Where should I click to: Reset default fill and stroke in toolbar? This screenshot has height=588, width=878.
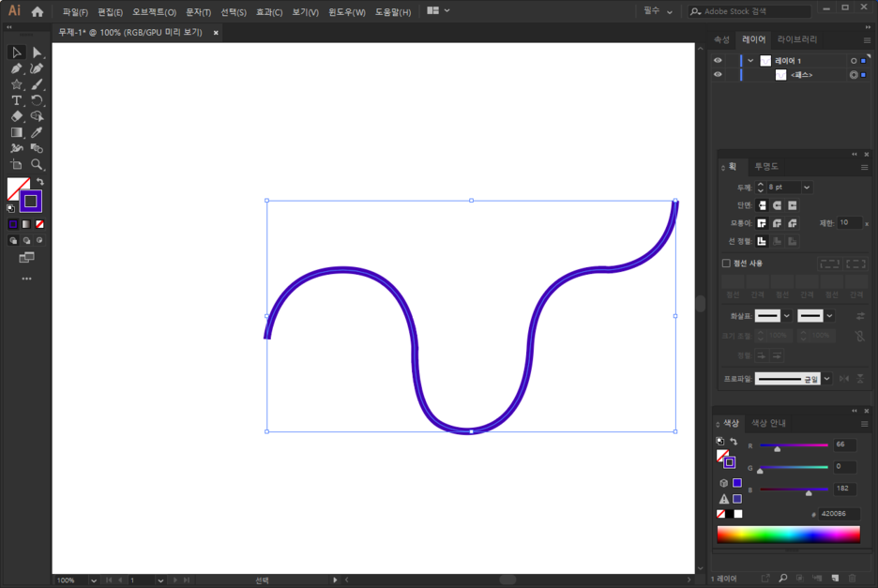[x=10, y=208]
